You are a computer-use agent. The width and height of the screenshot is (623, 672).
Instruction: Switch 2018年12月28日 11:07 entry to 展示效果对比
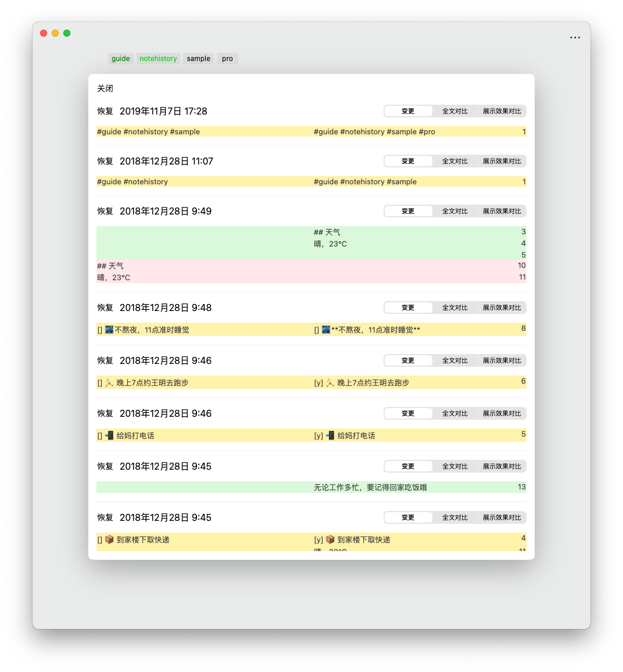[502, 161]
